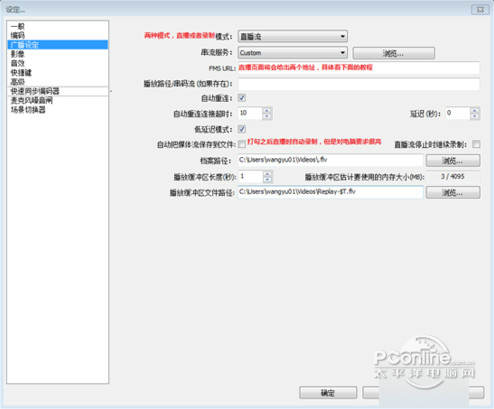Screen dimensions: 494x409
Task: Open the 一般 settings category
Action: tap(57, 26)
